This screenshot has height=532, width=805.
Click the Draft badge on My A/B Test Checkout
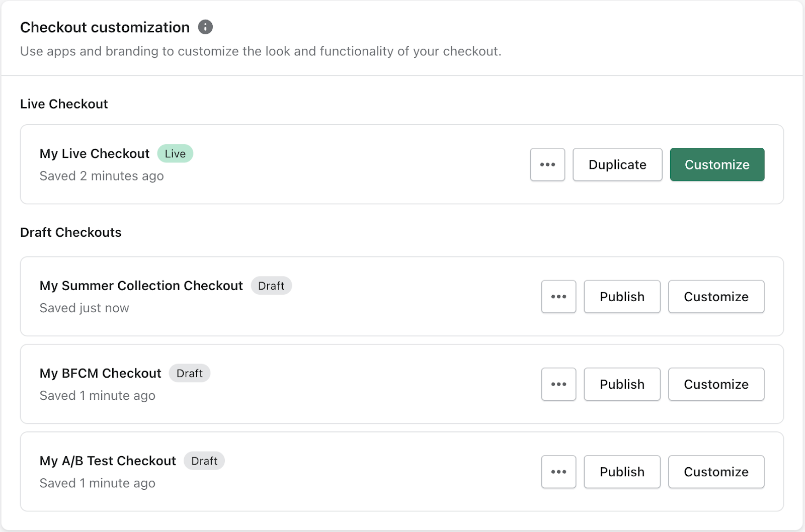coord(204,461)
